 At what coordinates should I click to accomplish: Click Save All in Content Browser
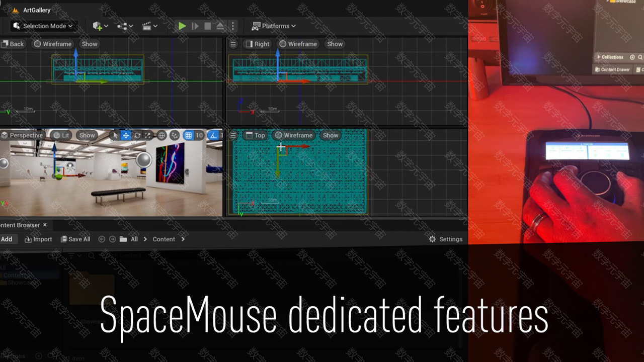(x=75, y=239)
